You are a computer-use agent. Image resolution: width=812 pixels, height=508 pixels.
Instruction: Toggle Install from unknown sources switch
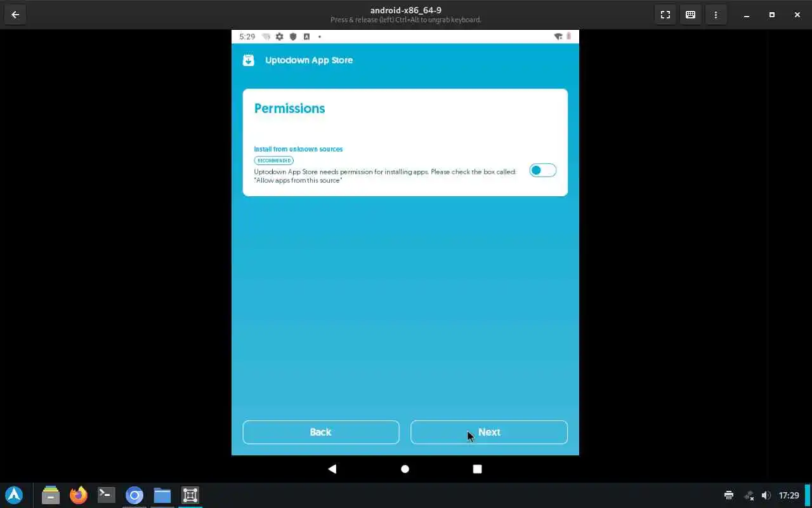pyautogui.click(x=542, y=170)
